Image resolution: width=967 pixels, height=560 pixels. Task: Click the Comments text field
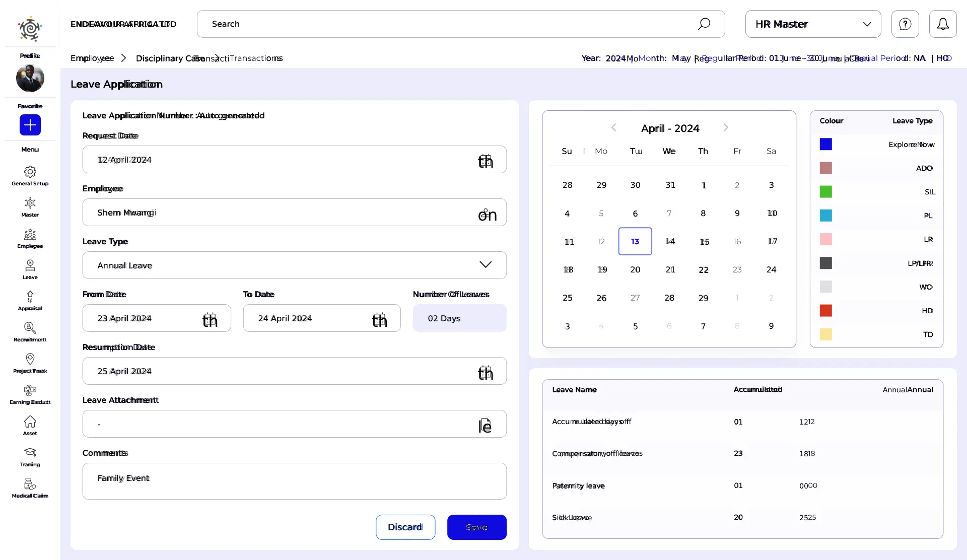(x=294, y=481)
